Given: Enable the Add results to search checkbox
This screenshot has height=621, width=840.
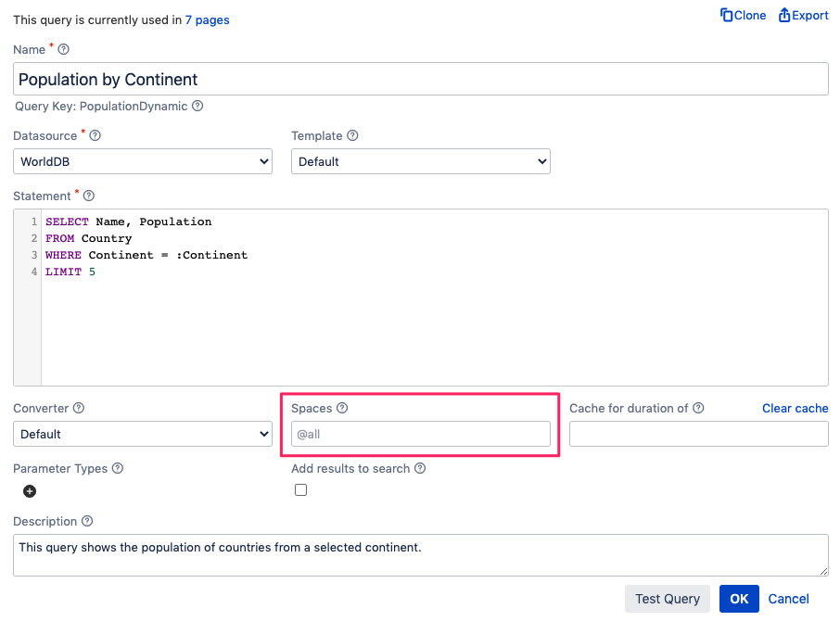Looking at the screenshot, I should [x=300, y=490].
